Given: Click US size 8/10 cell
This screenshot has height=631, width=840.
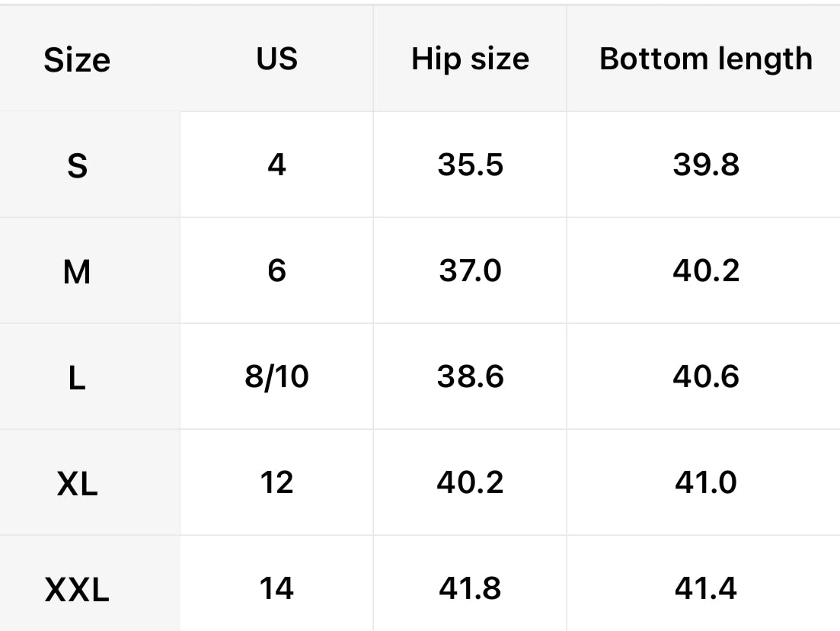Looking at the screenshot, I should 276,376.
